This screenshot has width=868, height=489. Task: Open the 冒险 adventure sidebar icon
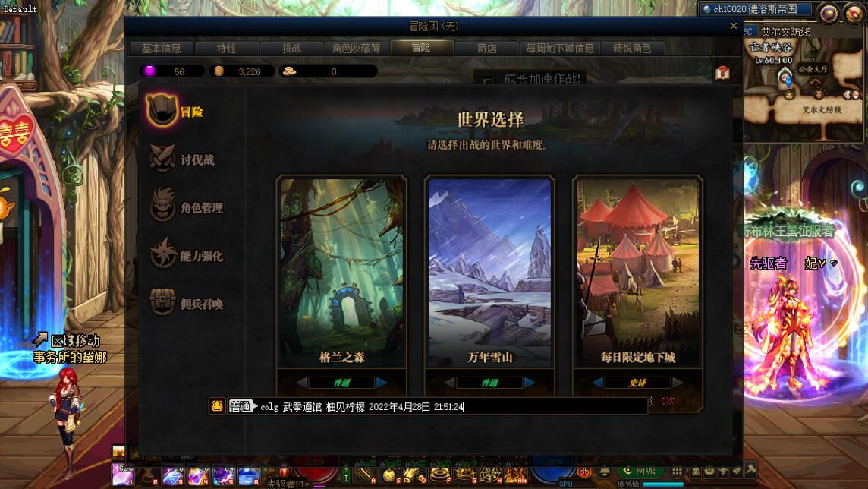(x=162, y=110)
